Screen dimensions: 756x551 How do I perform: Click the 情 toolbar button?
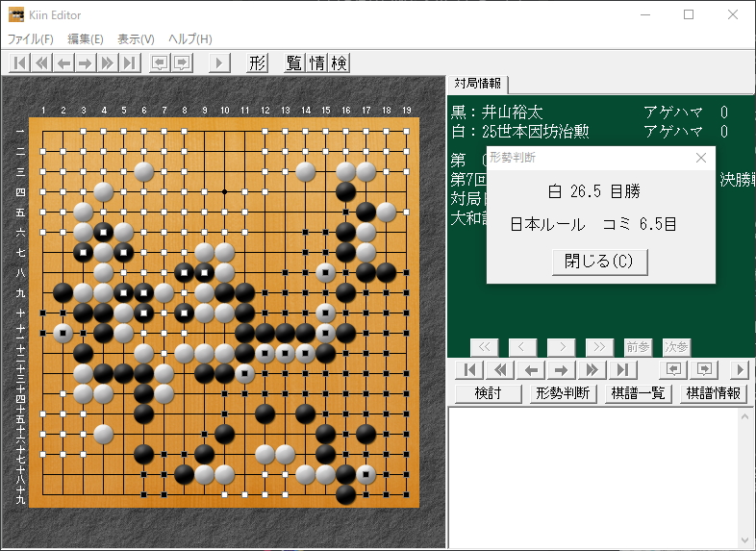(316, 63)
